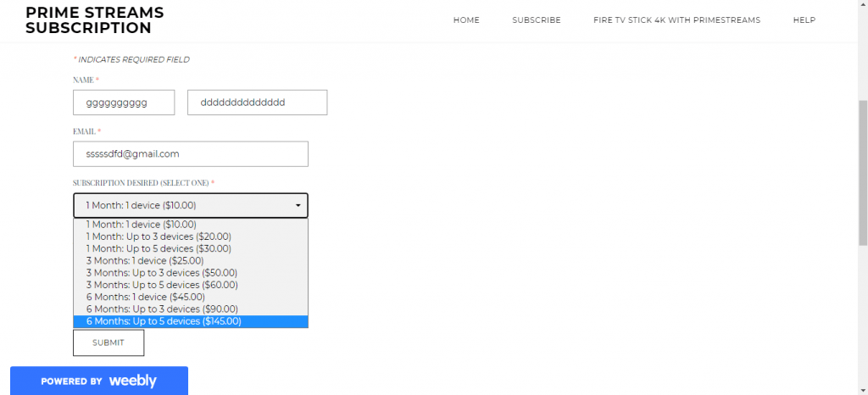Click the last name input field
Image resolution: width=868 pixels, height=395 pixels.
[x=258, y=103]
